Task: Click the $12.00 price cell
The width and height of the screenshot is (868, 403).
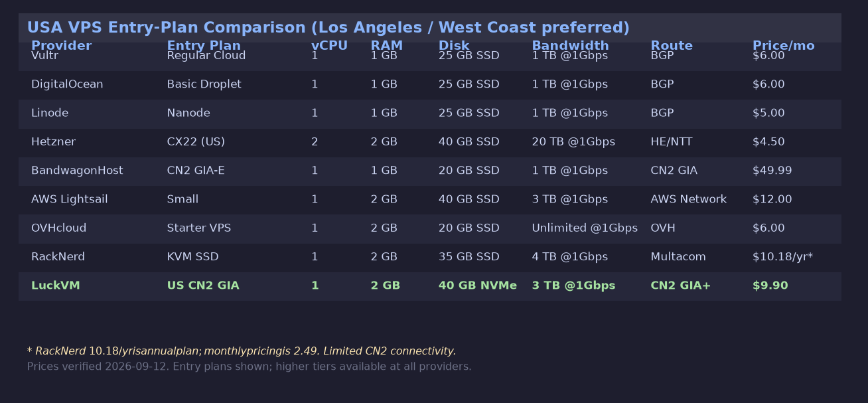Action: pyautogui.click(x=772, y=199)
